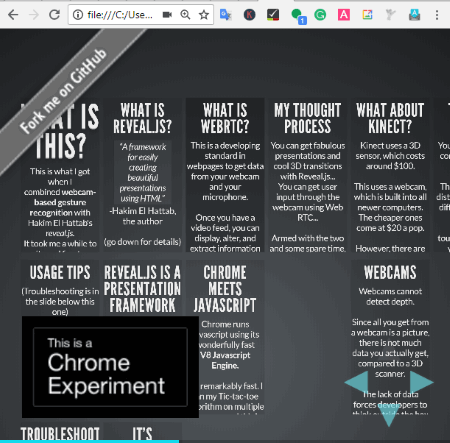The width and height of the screenshot is (450, 443).
Task: Navigate left with the teal arrow
Action: tap(357, 383)
